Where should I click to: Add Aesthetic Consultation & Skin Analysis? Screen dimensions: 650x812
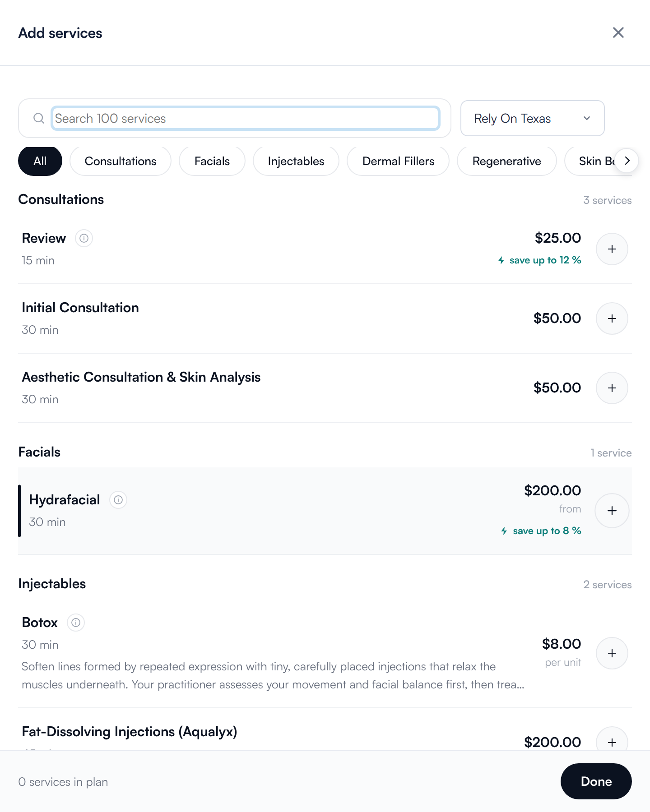[x=612, y=388]
